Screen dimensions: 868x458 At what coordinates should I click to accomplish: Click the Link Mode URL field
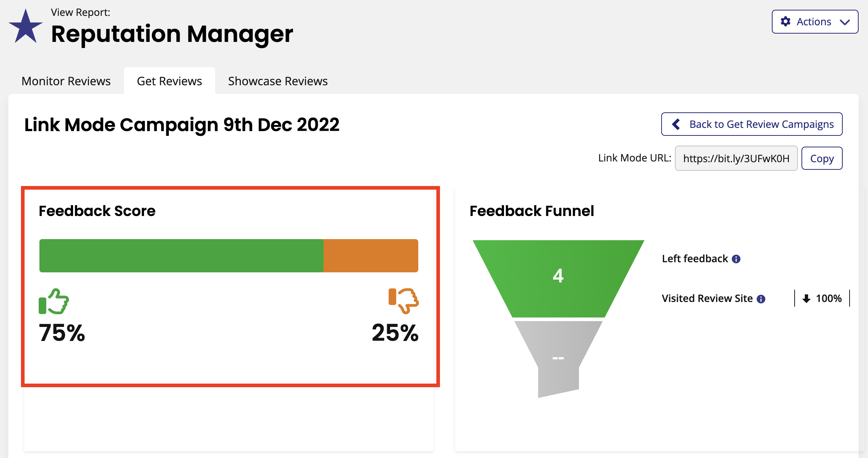point(736,158)
